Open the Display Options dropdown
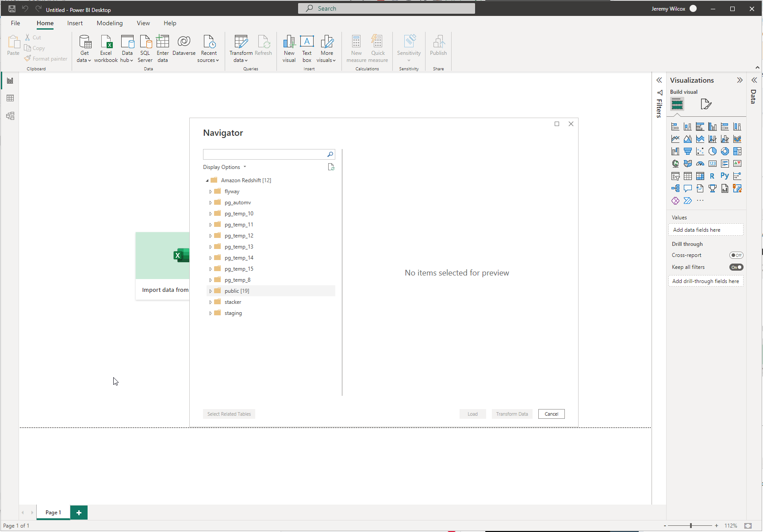763x532 pixels. click(224, 167)
